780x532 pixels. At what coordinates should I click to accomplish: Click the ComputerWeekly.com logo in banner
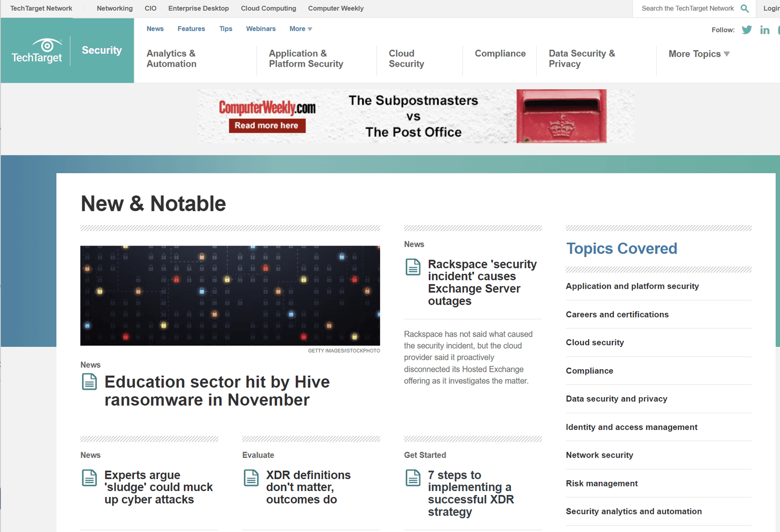click(x=267, y=108)
